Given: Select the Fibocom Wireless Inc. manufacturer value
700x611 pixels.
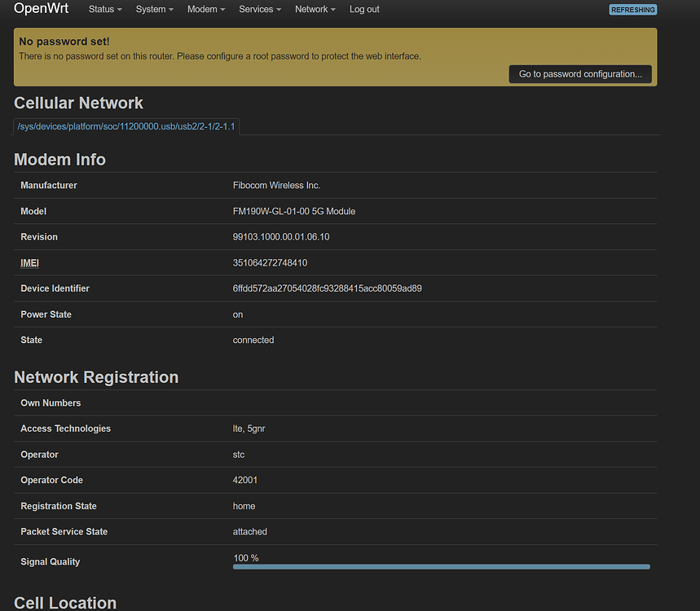Looking at the screenshot, I should [x=278, y=185].
